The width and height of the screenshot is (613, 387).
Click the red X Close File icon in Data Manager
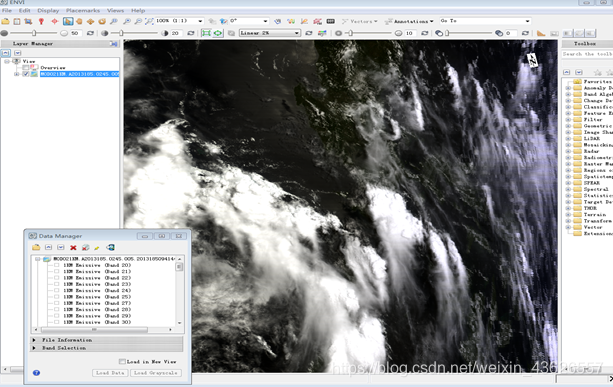coord(73,247)
